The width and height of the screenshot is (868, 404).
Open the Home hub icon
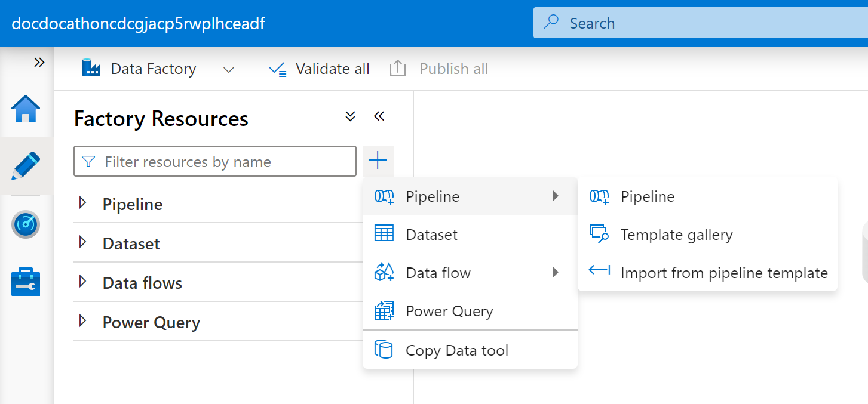(x=26, y=110)
